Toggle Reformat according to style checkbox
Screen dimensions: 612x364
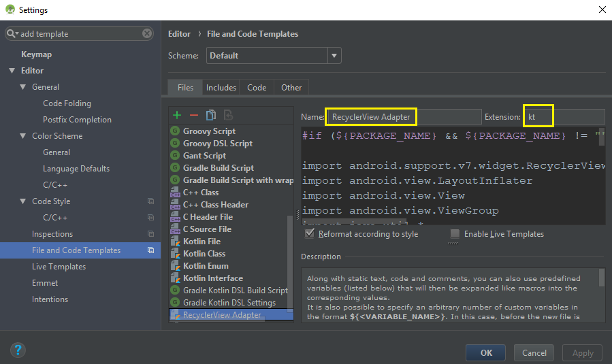[x=310, y=233]
